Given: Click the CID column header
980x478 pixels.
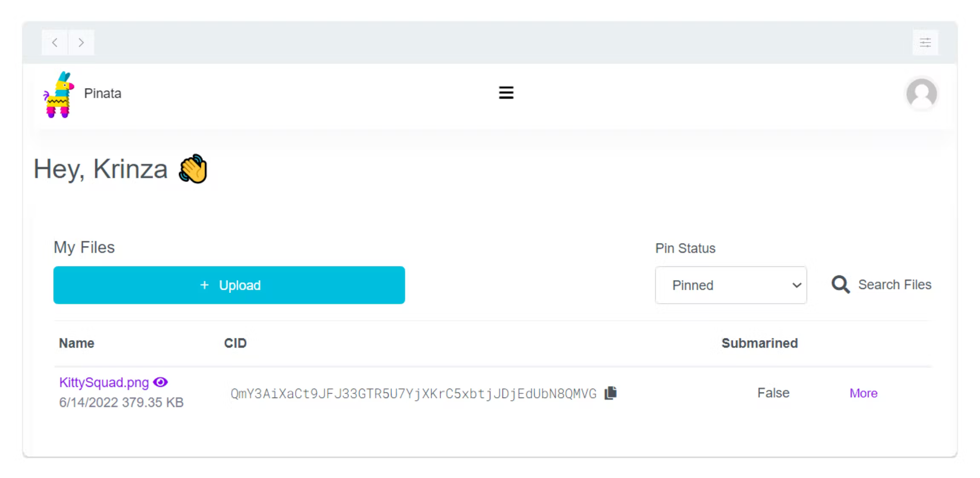Looking at the screenshot, I should [x=235, y=343].
